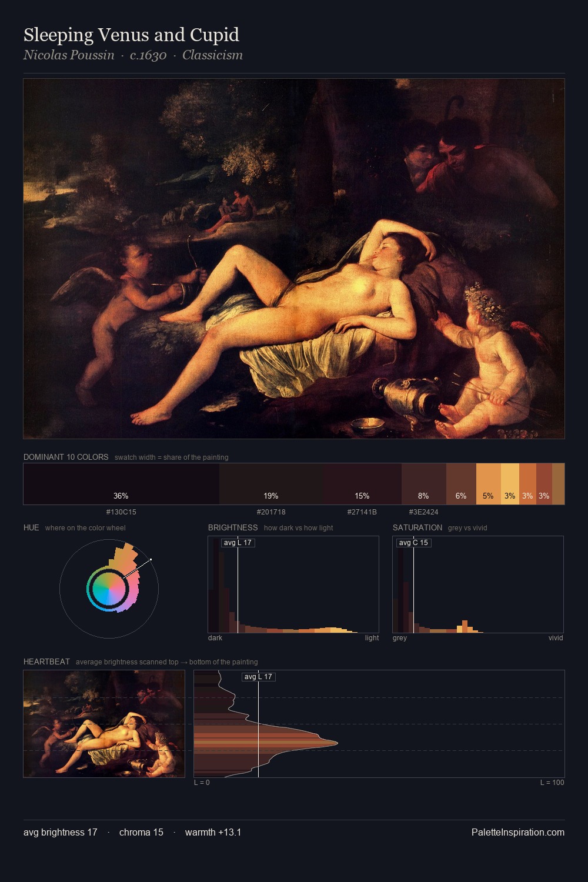This screenshot has height=882, width=588.
Task: Click the footer stat "avg brightness 17"
Action: click(61, 833)
